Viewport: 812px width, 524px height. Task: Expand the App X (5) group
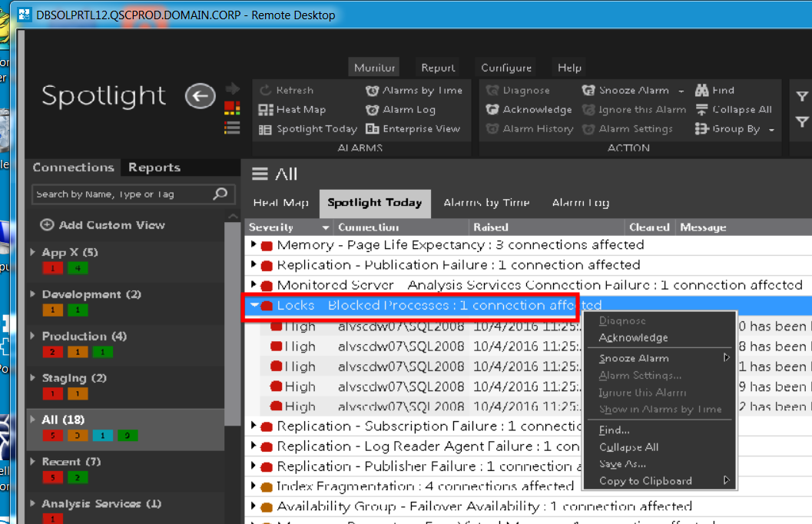[x=32, y=252]
